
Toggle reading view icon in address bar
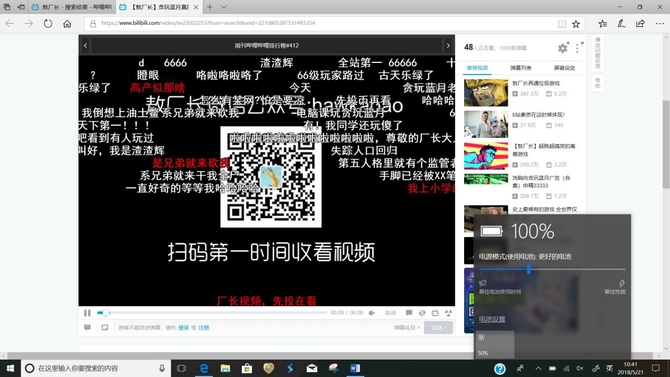pyautogui.click(x=561, y=24)
